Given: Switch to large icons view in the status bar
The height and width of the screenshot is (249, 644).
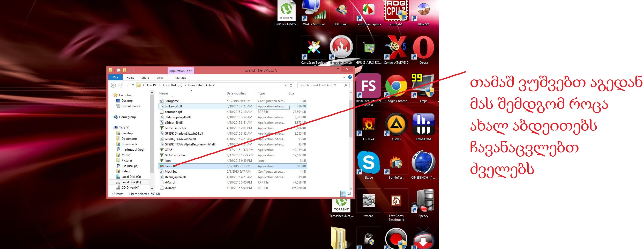Looking at the screenshot, I should (x=349, y=194).
